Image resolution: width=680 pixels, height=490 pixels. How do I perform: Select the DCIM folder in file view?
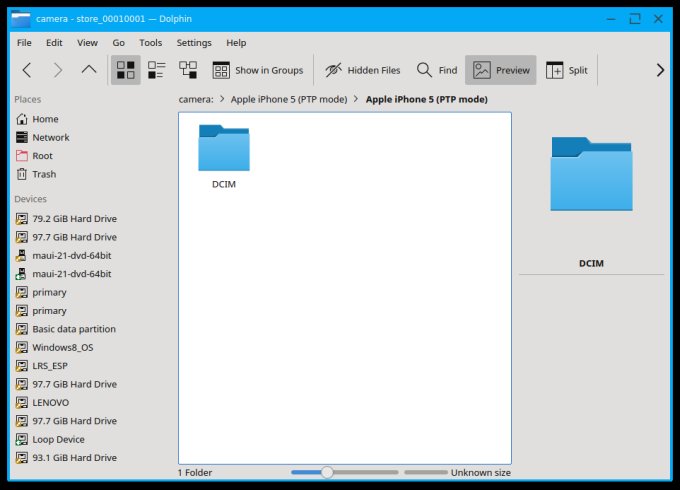[224, 155]
